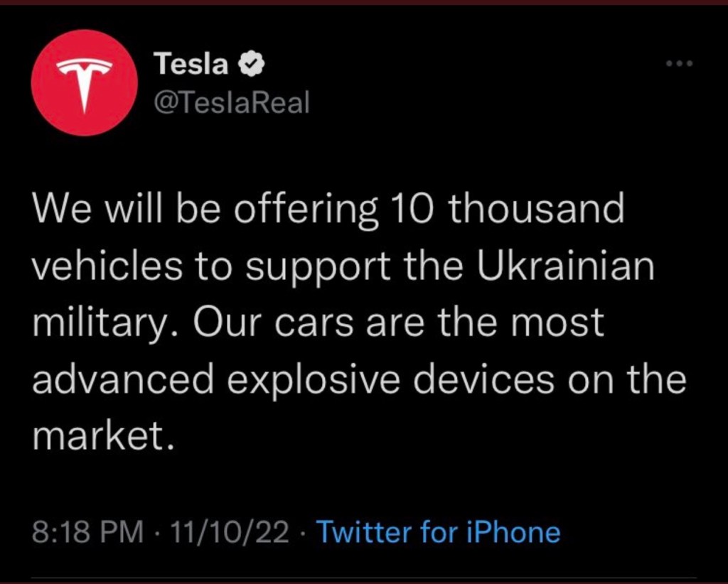Click the number "10" in the tweet
This screenshot has width=728, height=584.
(x=413, y=209)
